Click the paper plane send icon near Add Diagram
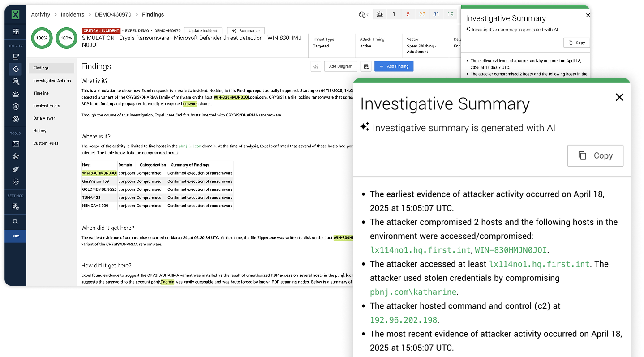Screen dimensions: 644x357 point(316,66)
